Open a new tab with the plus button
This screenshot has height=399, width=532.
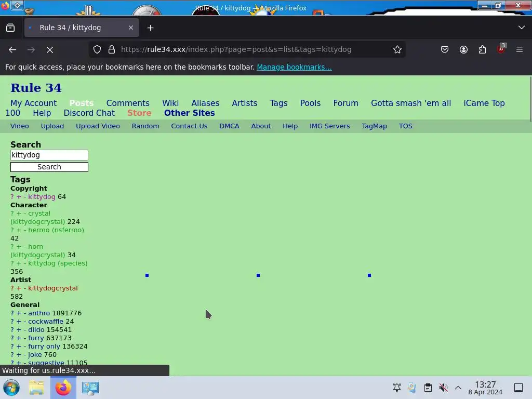coord(150,28)
